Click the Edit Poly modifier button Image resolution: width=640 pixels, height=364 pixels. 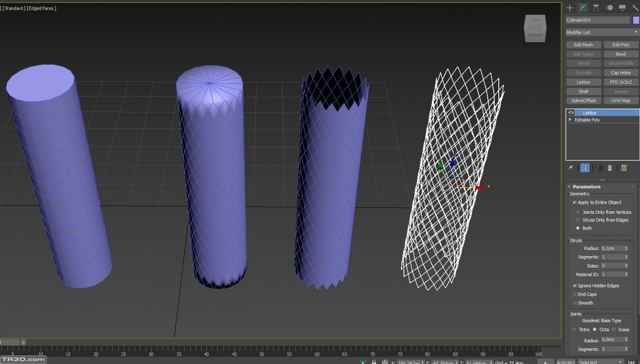tap(621, 45)
